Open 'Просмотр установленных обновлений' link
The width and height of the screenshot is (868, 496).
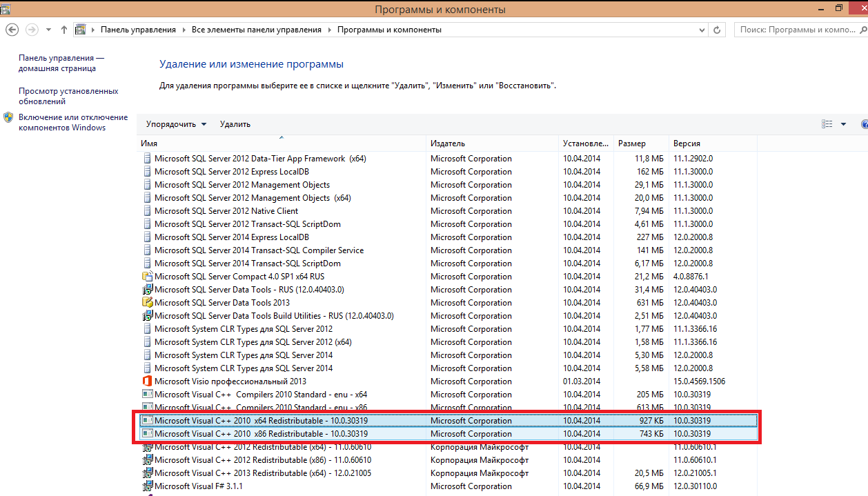[x=68, y=96]
